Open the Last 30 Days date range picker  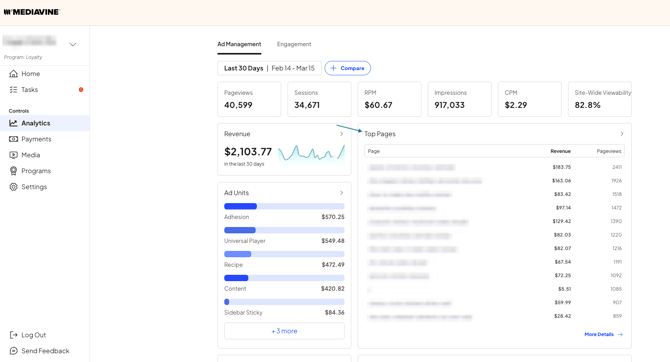[x=269, y=68]
